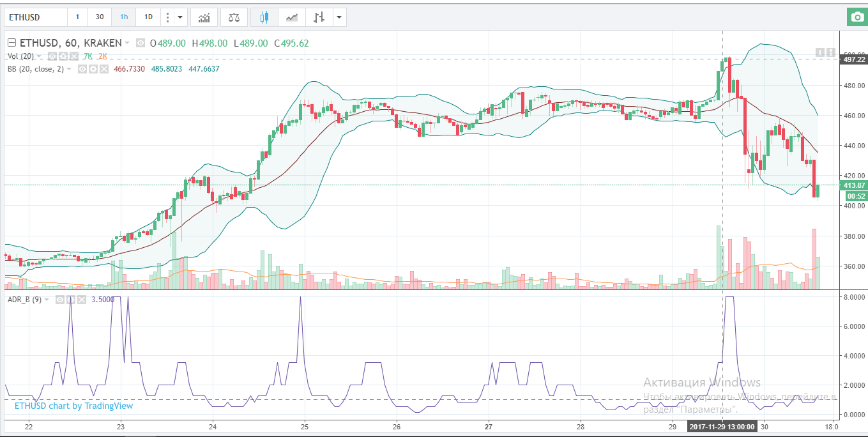Remove the Vol indicator
The height and width of the screenshot is (437, 868).
(74, 56)
